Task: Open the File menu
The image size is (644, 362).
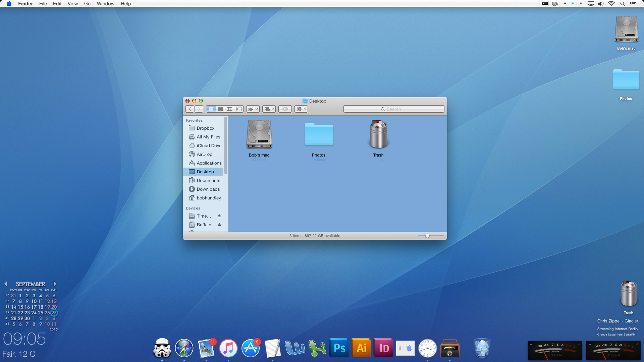Action: pyautogui.click(x=43, y=4)
